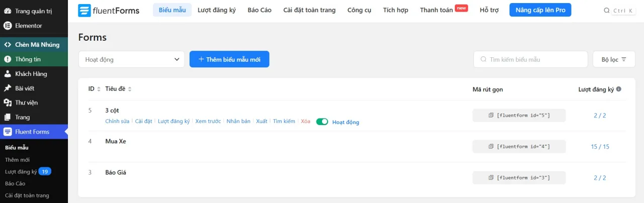Copy the shortcode icon for fluentform id="5"
This screenshot has height=203, width=644.
[x=491, y=116]
